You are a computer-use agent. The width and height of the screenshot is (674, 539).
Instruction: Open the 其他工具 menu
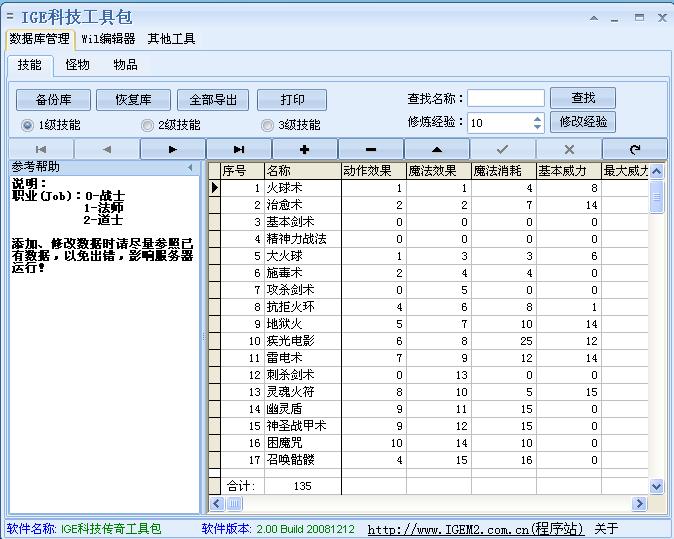click(x=171, y=39)
